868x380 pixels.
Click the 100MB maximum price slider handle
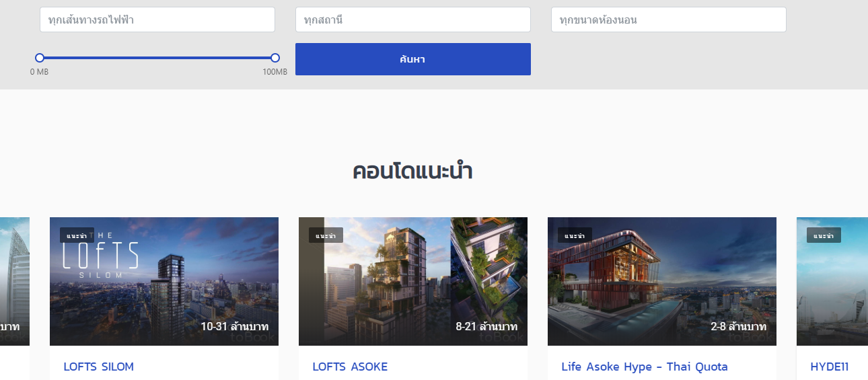[275, 58]
